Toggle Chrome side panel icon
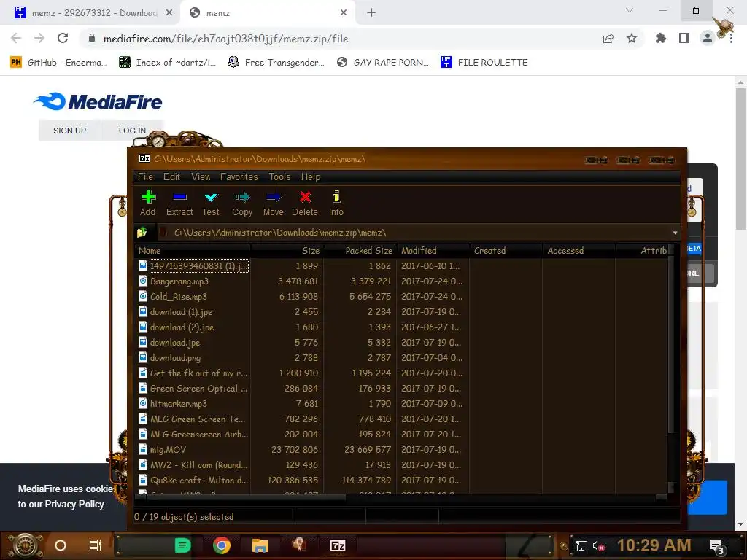Screen dimensions: 747x560 pos(684,38)
